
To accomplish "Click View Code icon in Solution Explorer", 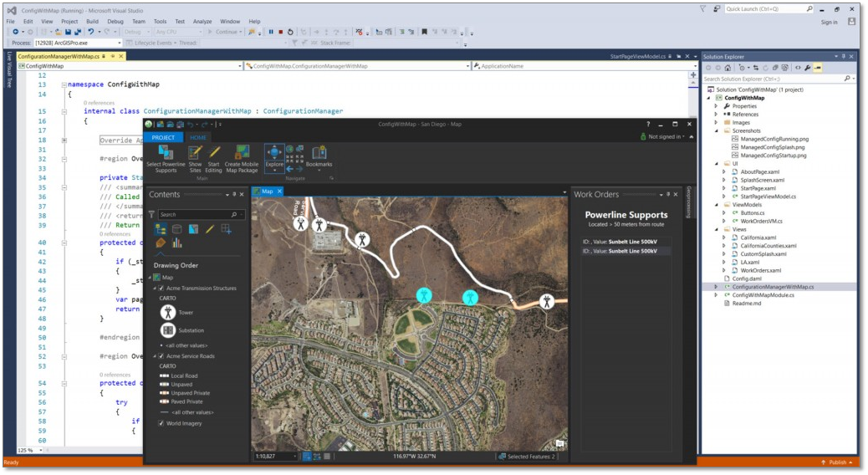I will [x=798, y=68].
